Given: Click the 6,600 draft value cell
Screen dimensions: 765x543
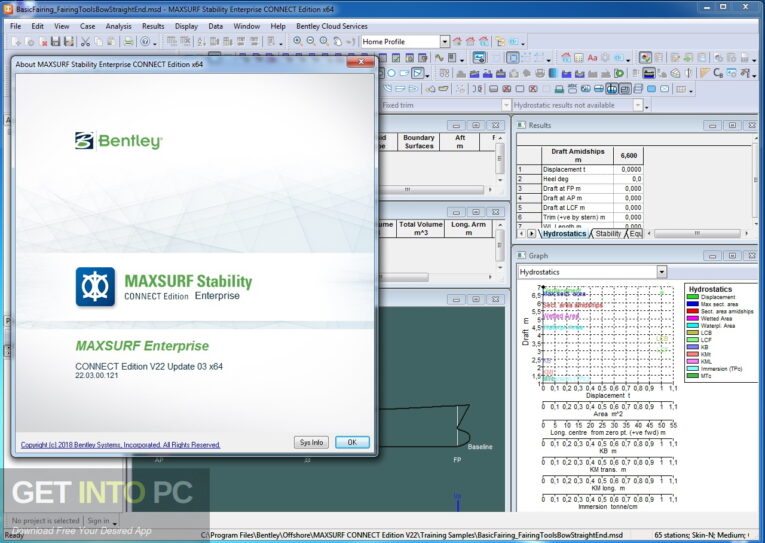Looking at the screenshot, I should tap(628, 156).
